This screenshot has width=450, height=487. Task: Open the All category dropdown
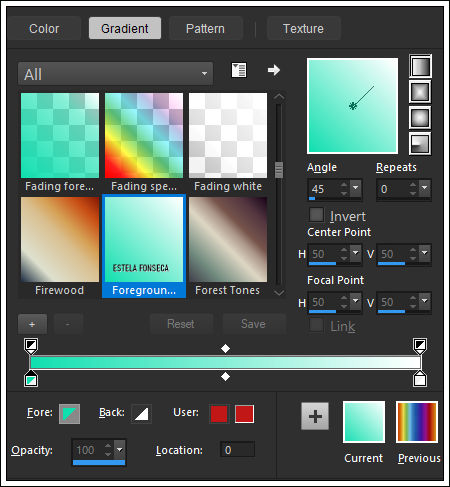tap(115, 74)
